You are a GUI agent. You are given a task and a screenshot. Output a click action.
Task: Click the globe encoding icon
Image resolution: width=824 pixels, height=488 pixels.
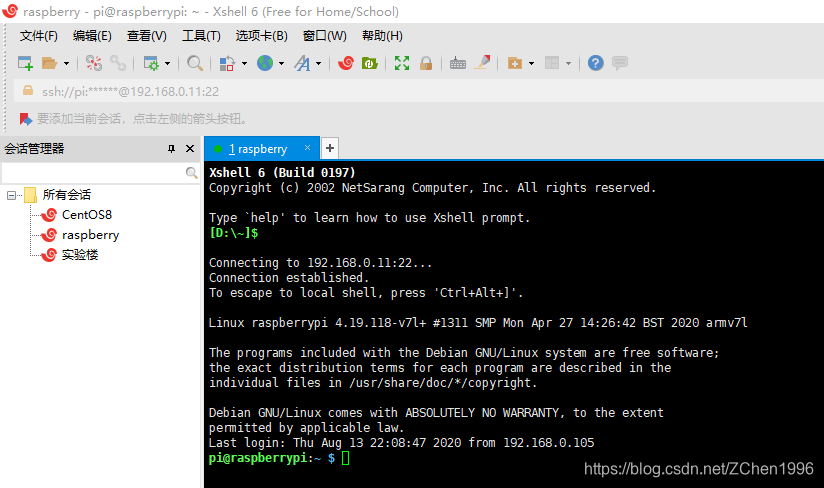coord(265,63)
